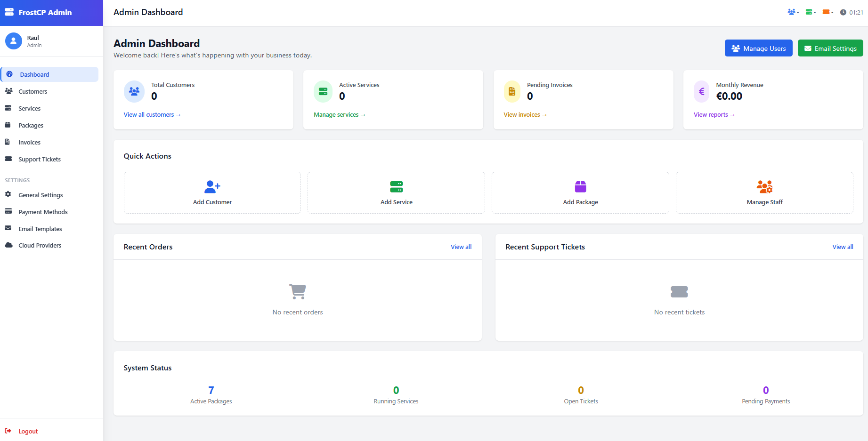Follow the View reports link
The height and width of the screenshot is (441, 868).
[714, 114]
